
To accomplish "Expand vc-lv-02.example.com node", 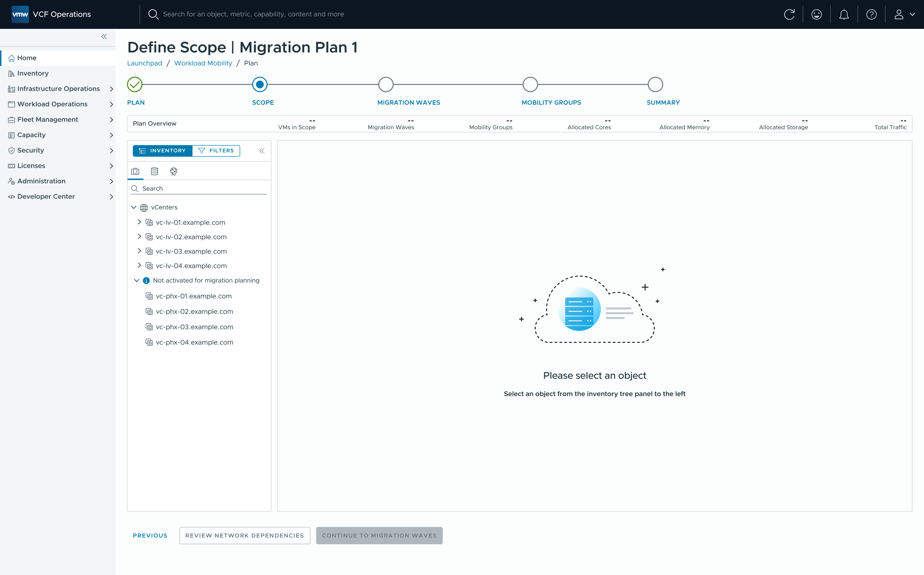I will click(139, 236).
